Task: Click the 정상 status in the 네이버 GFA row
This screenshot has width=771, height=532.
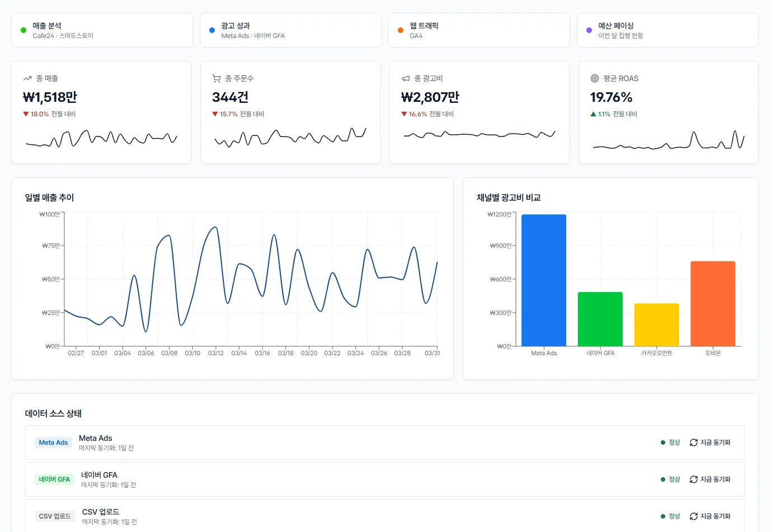Action: 670,479
